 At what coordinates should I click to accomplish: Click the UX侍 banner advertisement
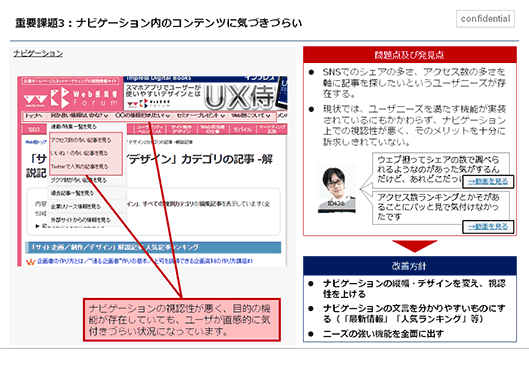click(x=205, y=93)
